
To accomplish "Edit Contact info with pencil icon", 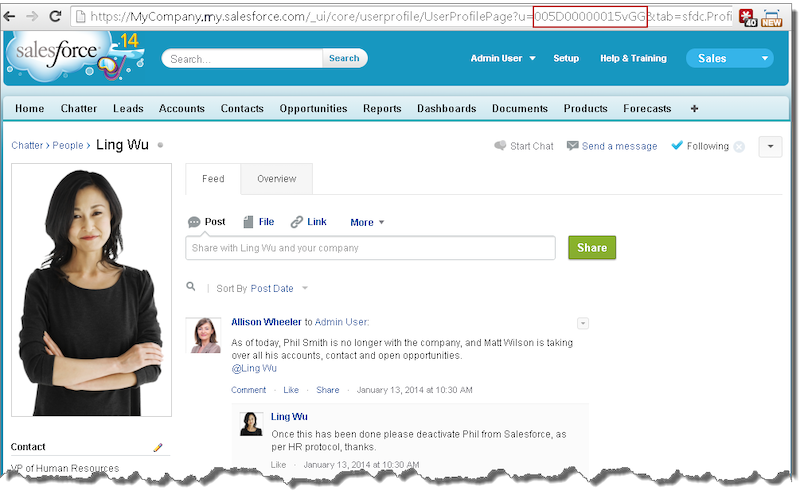I will point(158,447).
